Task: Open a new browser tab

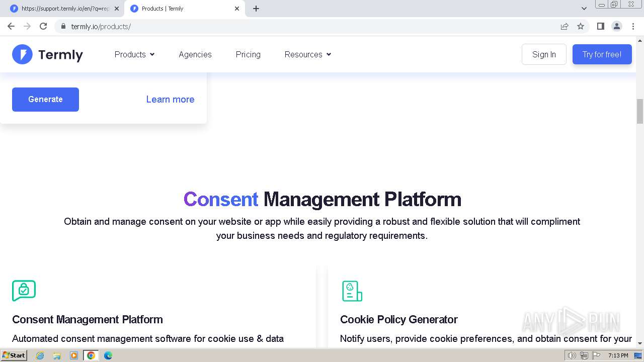Action: [256, 9]
